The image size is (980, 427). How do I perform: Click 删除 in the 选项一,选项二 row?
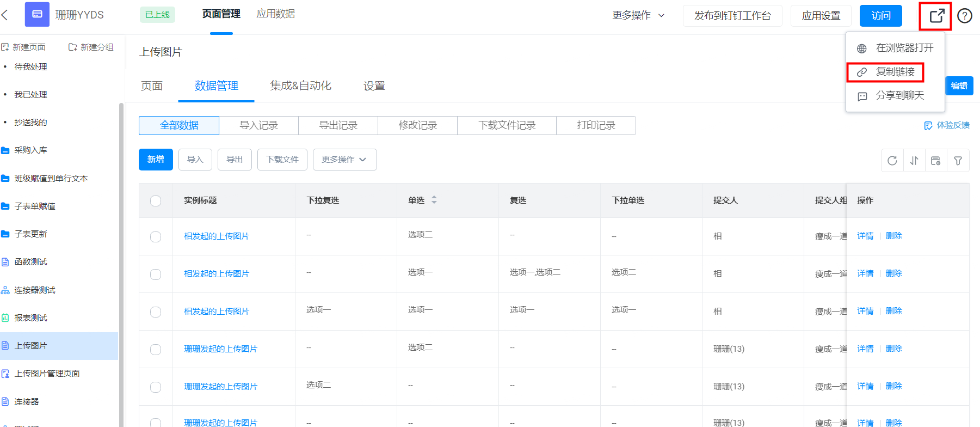tap(894, 273)
